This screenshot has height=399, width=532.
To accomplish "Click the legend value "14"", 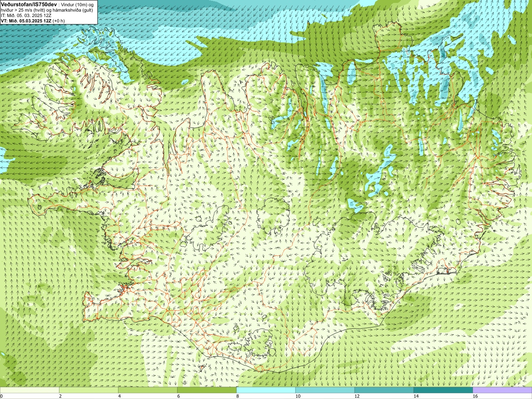I will pyautogui.click(x=416, y=396).
